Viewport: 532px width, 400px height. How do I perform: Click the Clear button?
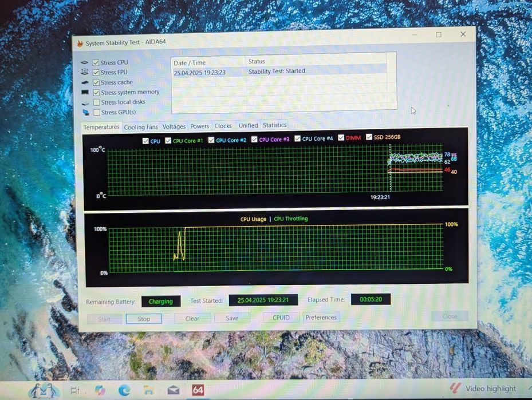click(x=192, y=318)
